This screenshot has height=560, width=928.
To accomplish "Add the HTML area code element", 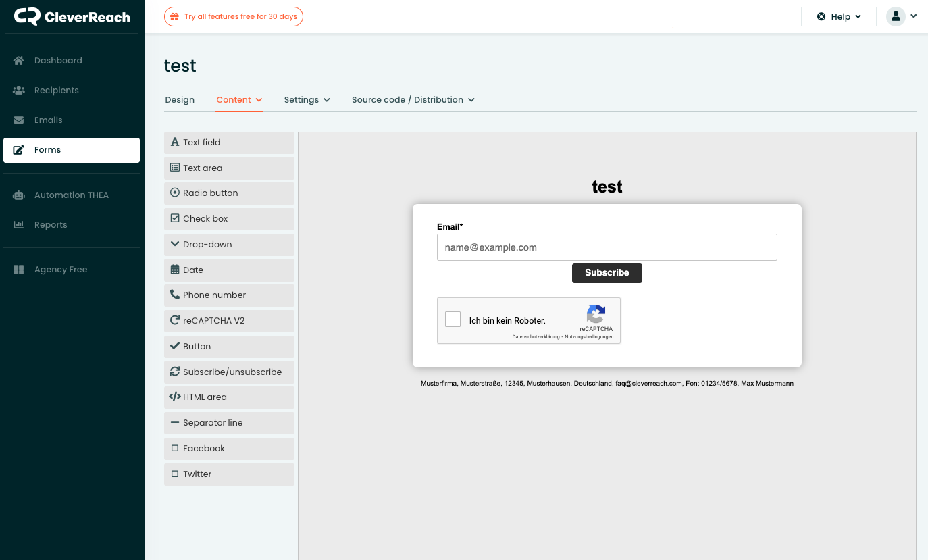I will (229, 397).
